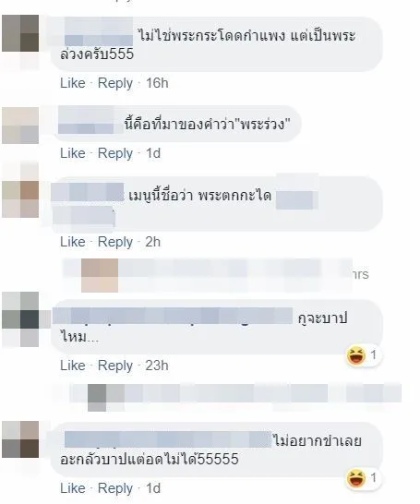This screenshot has height=504, width=420.
Task: Open the 16h timestamp link
Action: pyautogui.click(x=157, y=83)
